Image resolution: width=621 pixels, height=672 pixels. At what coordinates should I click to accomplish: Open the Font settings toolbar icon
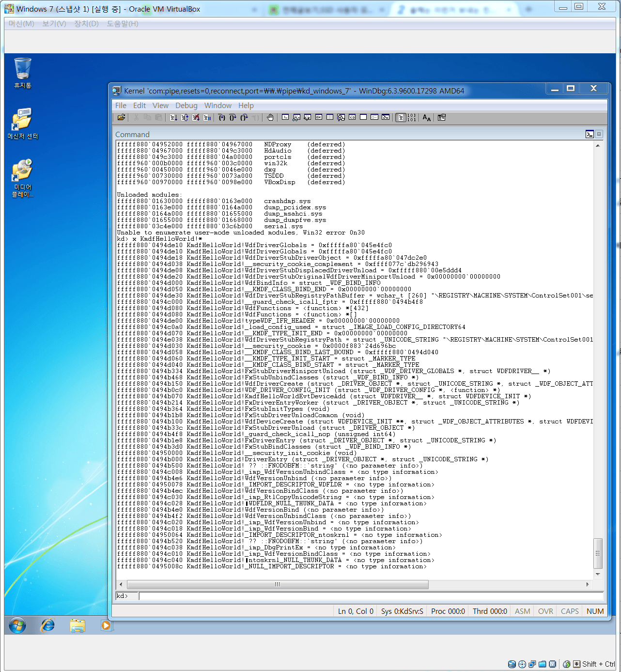pos(426,117)
